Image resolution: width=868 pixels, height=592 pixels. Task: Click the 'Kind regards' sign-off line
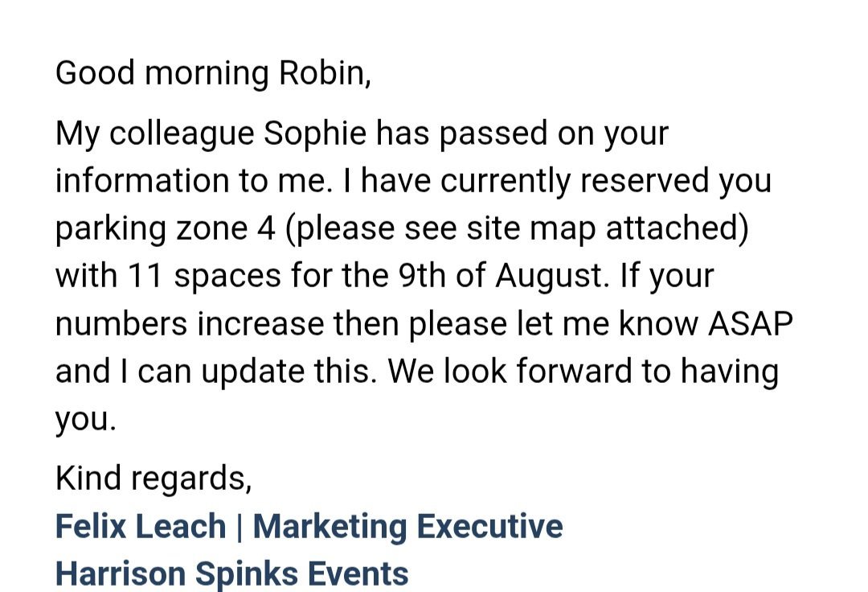154,479
